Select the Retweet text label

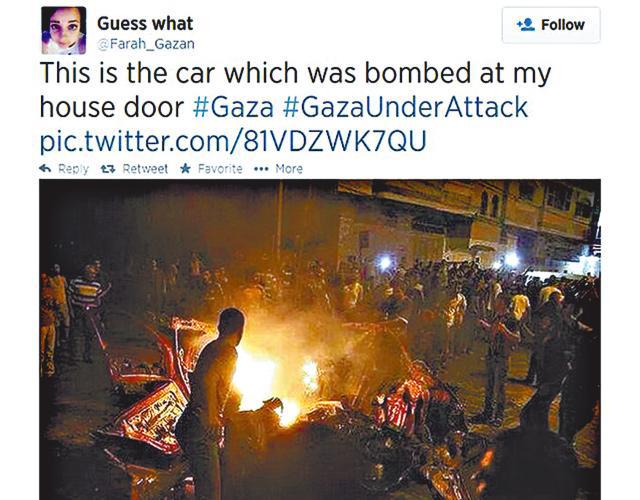[145, 169]
